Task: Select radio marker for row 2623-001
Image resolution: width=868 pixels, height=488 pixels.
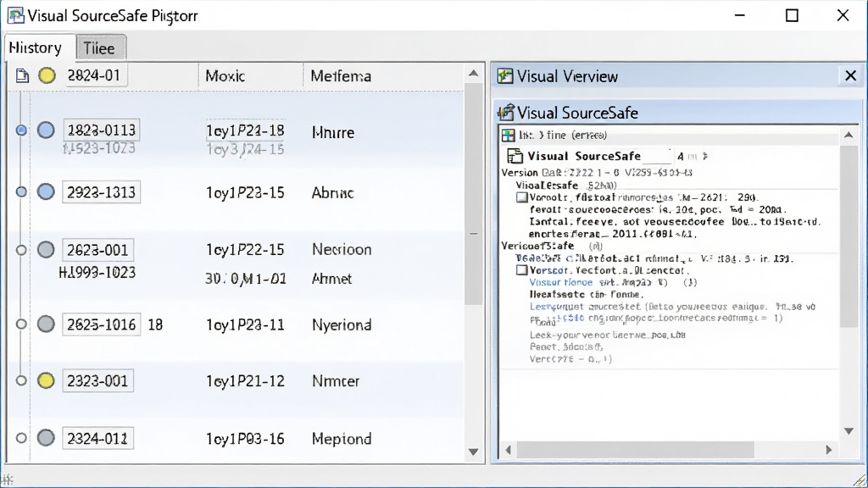Action: (x=21, y=250)
